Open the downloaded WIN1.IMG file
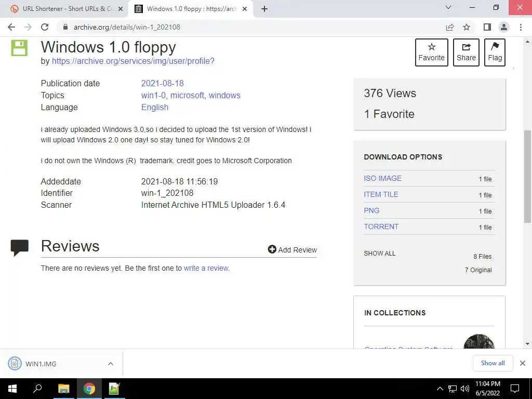532x399 pixels. tap(41, 364)
